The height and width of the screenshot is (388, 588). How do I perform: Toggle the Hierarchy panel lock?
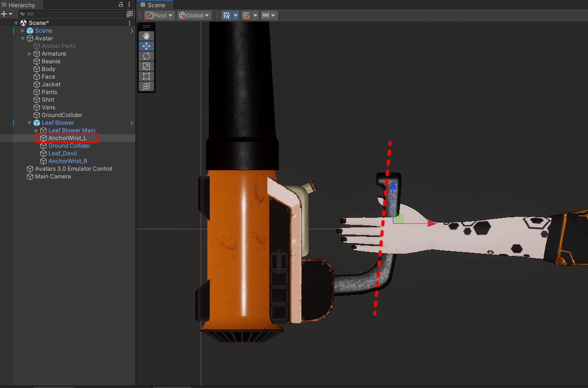pyautogui.click(x=121, y=5)
